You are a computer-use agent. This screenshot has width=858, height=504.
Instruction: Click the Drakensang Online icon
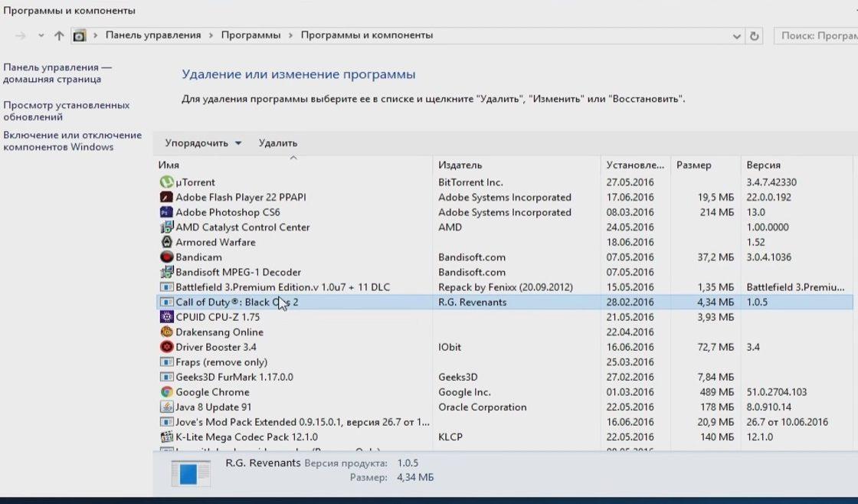(x=166, y=332)
